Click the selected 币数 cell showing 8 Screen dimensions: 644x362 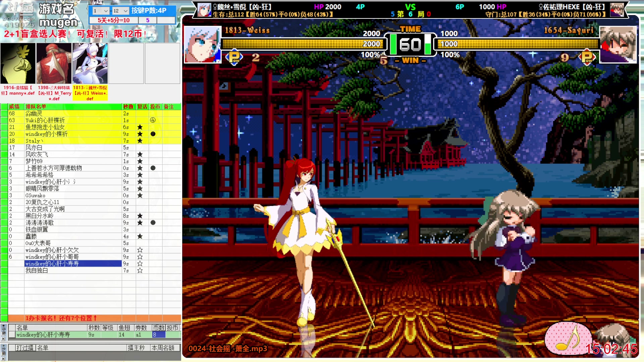tap(159, 335)
